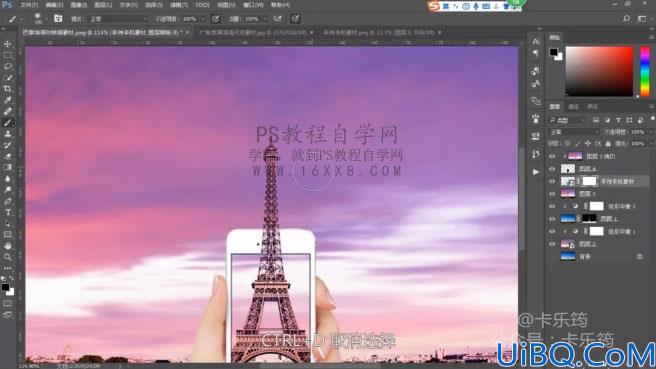Switch to the 通道 panel tab
Viewport: 656px width, 369px height.
click(574, 107)
